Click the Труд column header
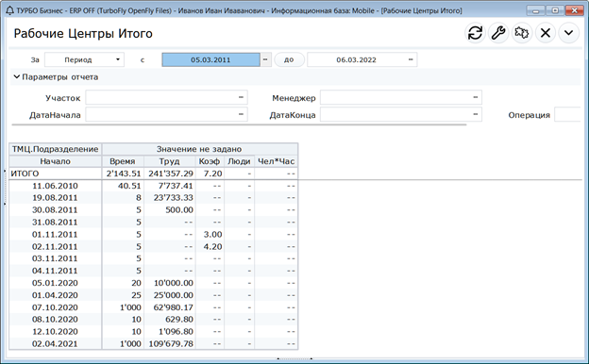Screen dimensions: 589x364 pyautogui.click(x=169, y=161)
